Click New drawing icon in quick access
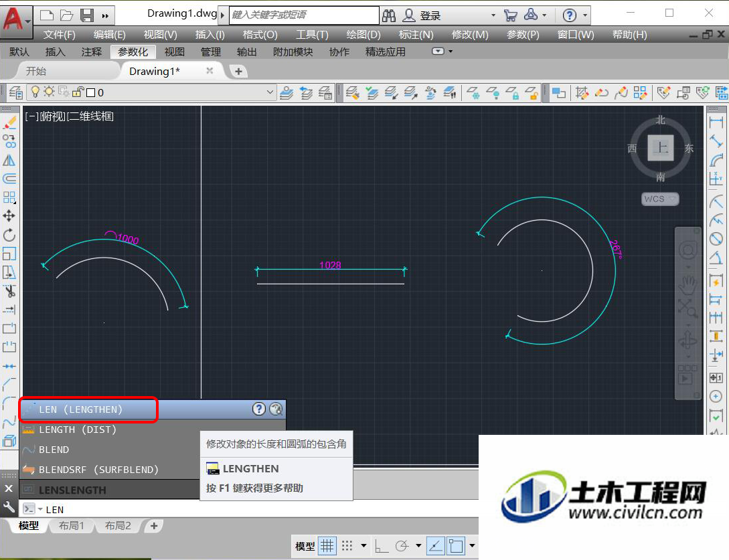The width and height of the screenshot is (729, 560). point(47,15)
